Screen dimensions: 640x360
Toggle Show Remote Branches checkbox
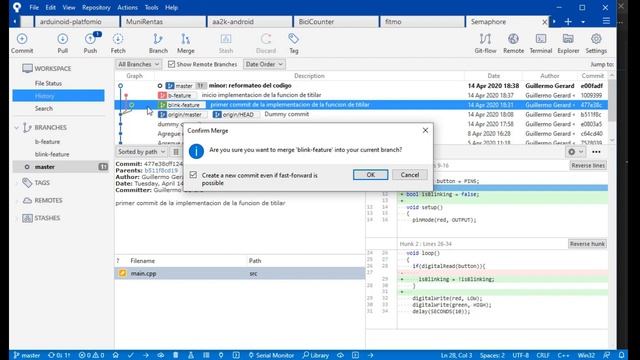coord(171,64)
